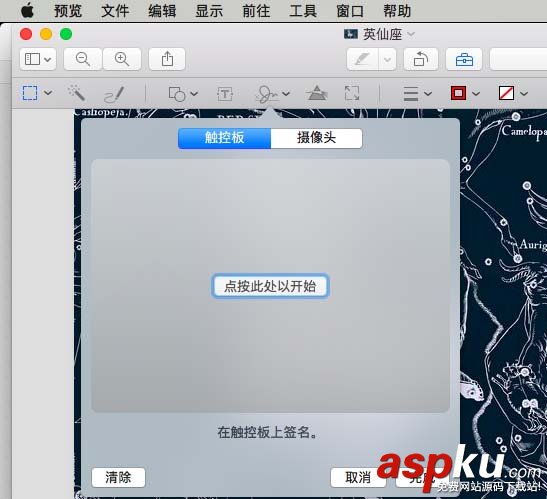
Task: Click the 清除 button
Action: pos(118,477)
